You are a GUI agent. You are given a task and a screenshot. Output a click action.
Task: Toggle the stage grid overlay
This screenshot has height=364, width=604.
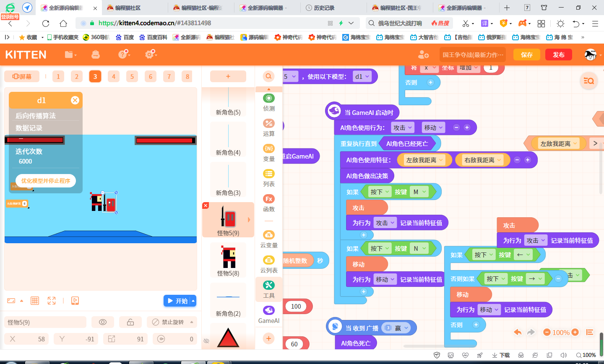coord(35,301)
